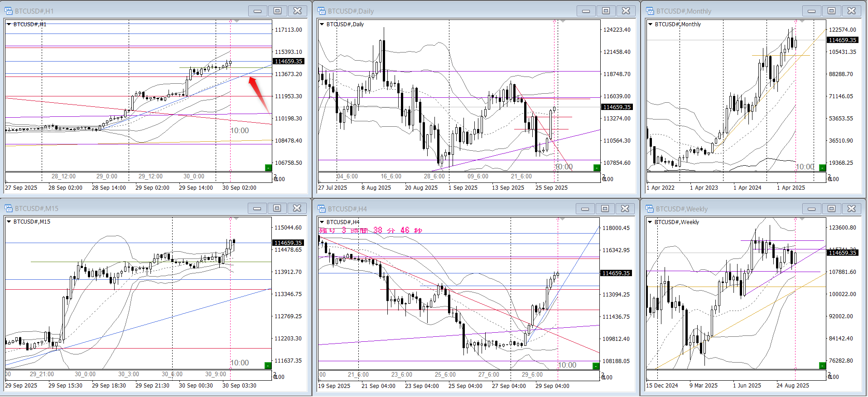The image size is (868, 397).
Task: Toggle the green minus button on Weekly chart
Action: (x=822, y=365)
